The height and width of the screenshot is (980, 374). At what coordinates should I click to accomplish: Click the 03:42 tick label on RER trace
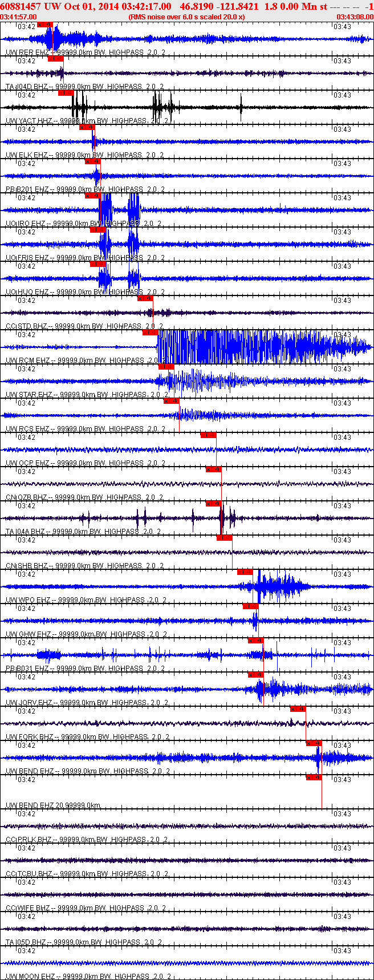pyautogui.click(x=27, y=27)
